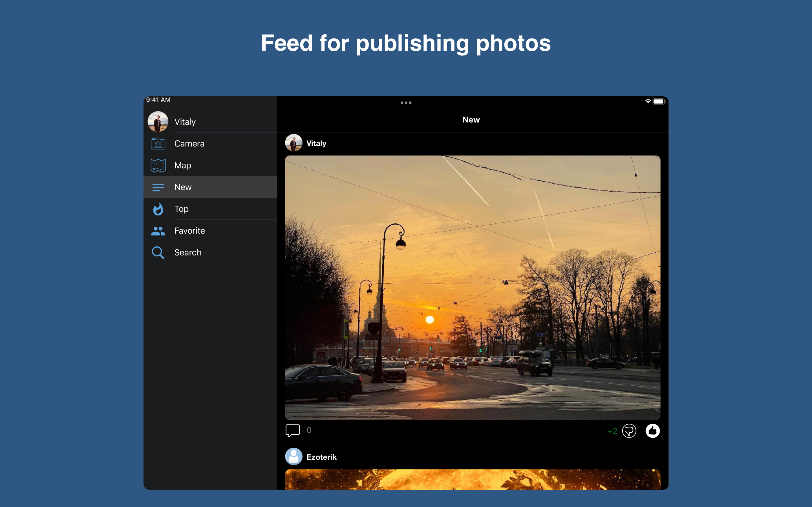Screen dimensions: 812x507
Task: Open author Vitaly's name above post
Action: point(316,143)
